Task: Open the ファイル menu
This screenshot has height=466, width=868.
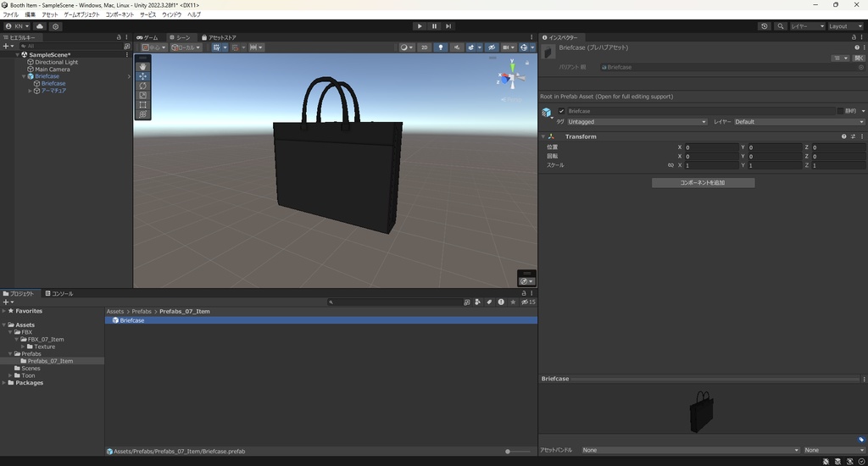Action: pyautogui.click(x=10, y=15)
